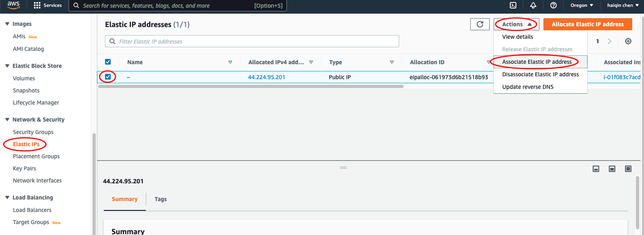The image size is (644, 235).
Task: Open Target Groups in sidebar
Action: (x=31, y=222)
